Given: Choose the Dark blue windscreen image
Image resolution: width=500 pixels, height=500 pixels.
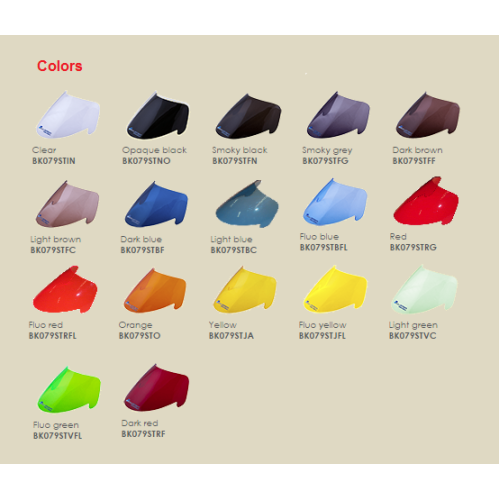Looking at the screenshot, I should (x=156, y=204).
